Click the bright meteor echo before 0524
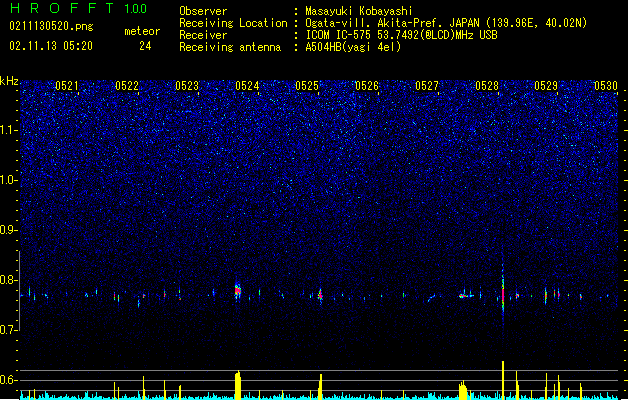This screenshot has width=629, height=400. (237, 290)
